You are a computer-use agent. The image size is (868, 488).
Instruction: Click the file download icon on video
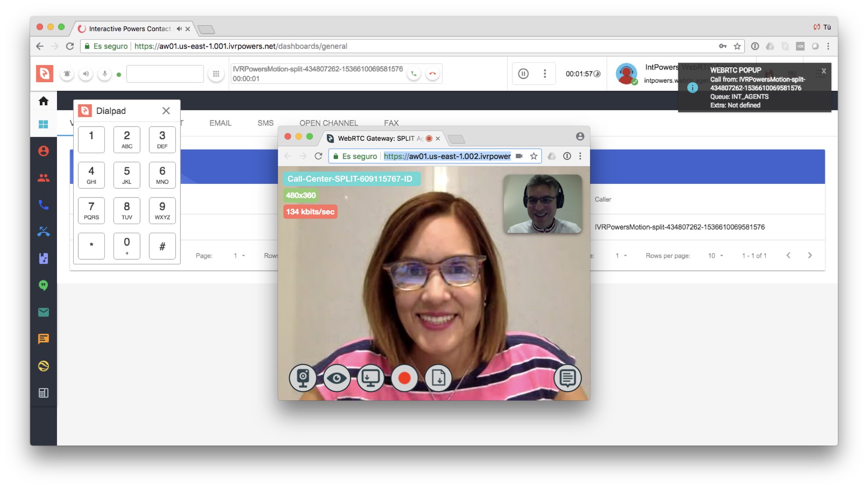[438, 378]
